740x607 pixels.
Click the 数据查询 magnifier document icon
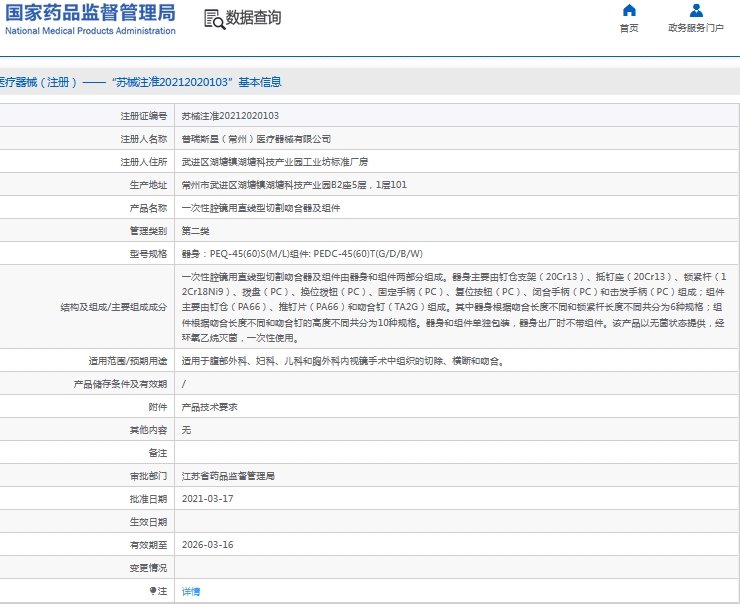tap(214, 19)
